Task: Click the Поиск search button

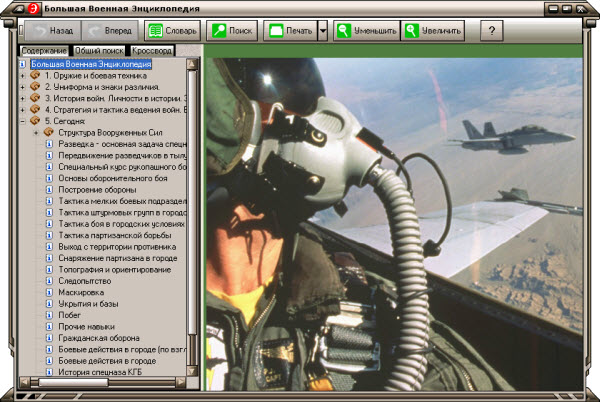Action: point(232,31)
